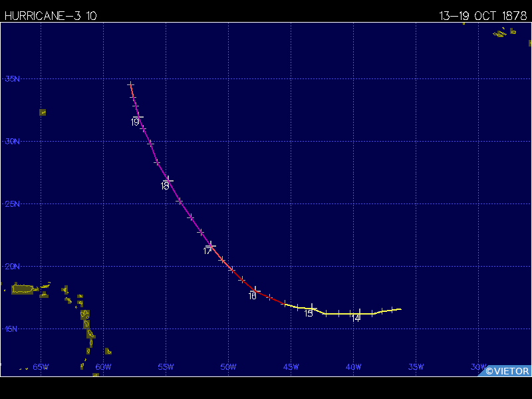Click the 45W longitude label
532x399 pixels.
click(291, 367)
